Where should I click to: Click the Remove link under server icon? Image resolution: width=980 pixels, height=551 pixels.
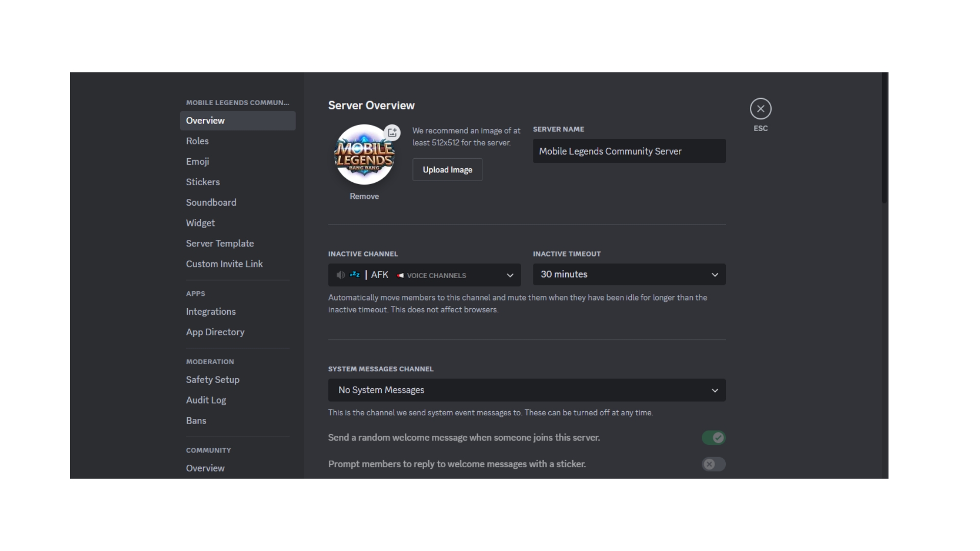(364, 196)
